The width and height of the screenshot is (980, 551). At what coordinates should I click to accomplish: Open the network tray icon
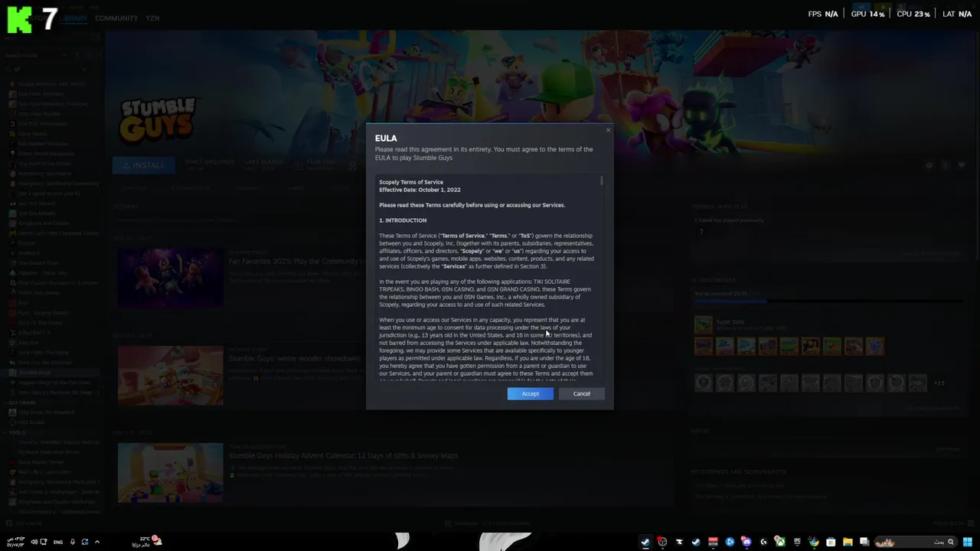[x=44, y=542]
